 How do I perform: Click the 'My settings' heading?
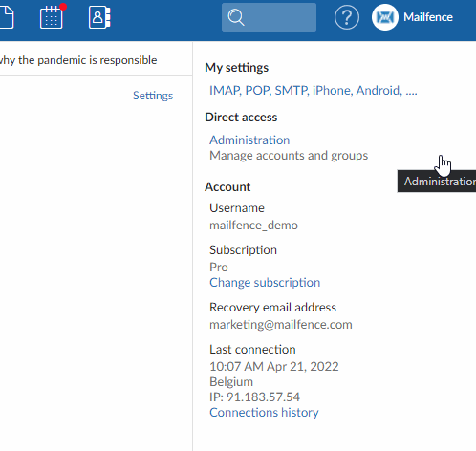(x=237, y=68)
